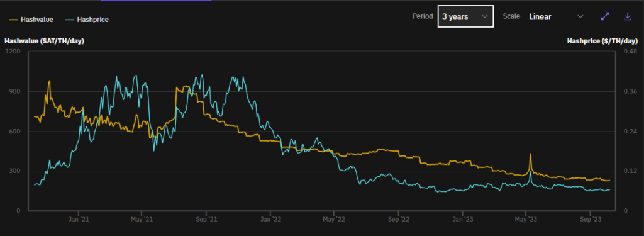Toggle Hashvalue series in legend
The width and height of the screenshot is (644, 236).
[x=31, y=20]
